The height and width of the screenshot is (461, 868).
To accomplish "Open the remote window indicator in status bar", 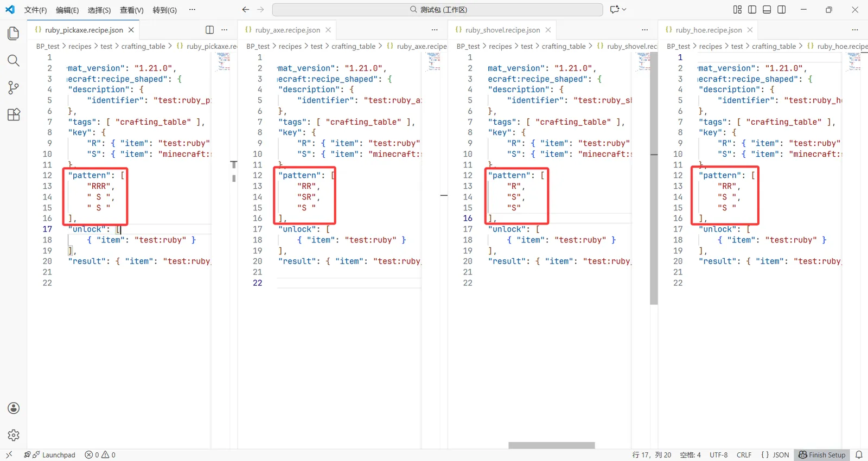I will [x=9, y=455].
